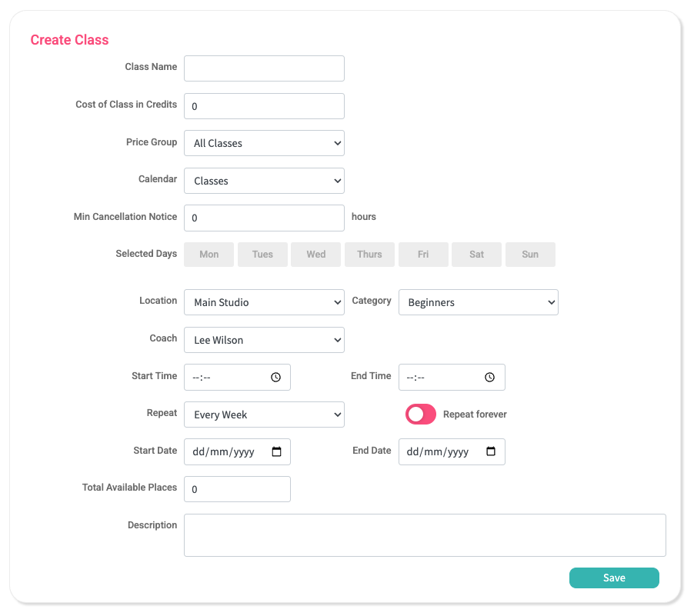Open the Category dropdown showing Beginners
The image size is (694, 616).
[478, 302]
